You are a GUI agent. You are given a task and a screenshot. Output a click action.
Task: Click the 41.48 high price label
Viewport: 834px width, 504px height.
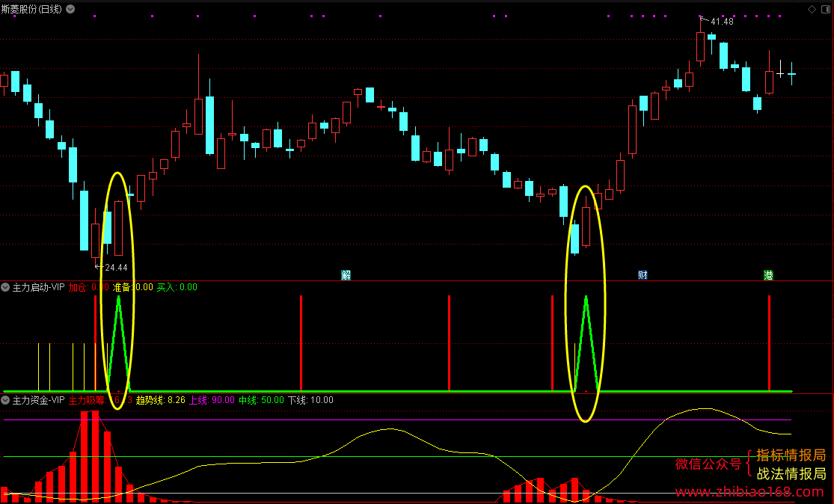(x=722, y=22)
